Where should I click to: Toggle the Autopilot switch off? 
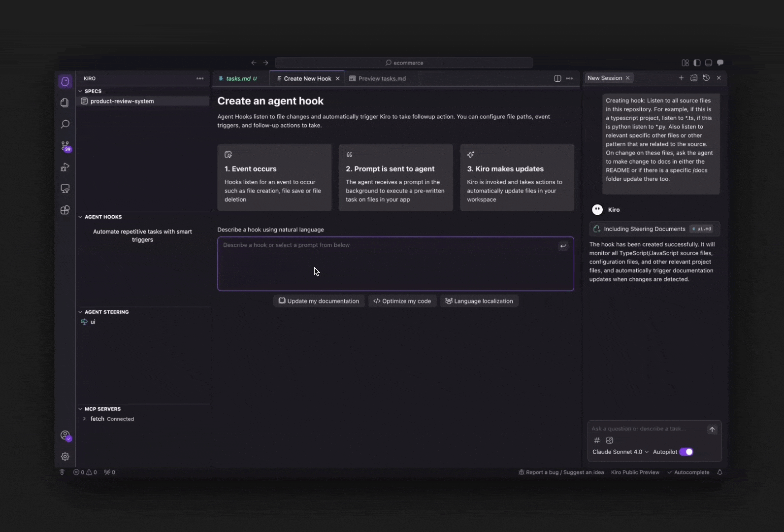686,452
